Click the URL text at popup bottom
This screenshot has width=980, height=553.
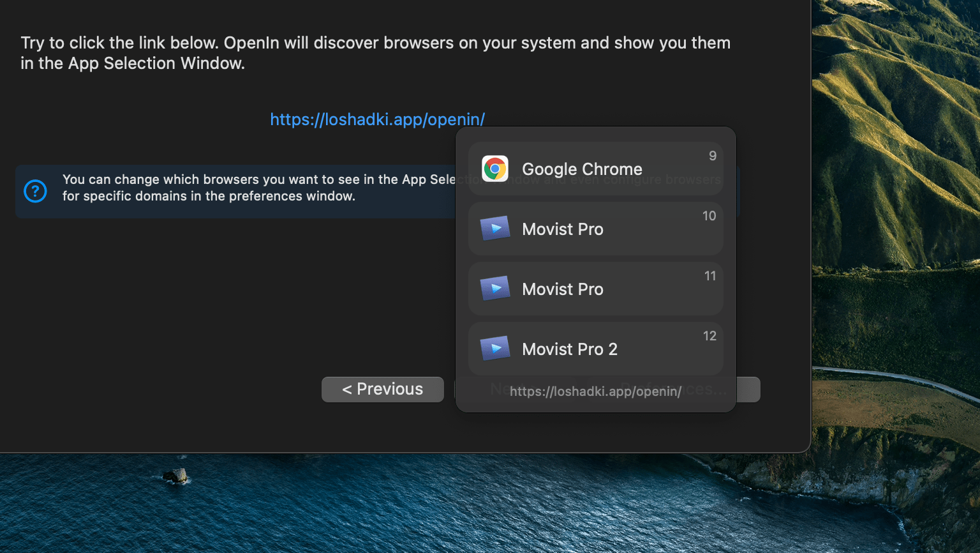tap(596, 391)
